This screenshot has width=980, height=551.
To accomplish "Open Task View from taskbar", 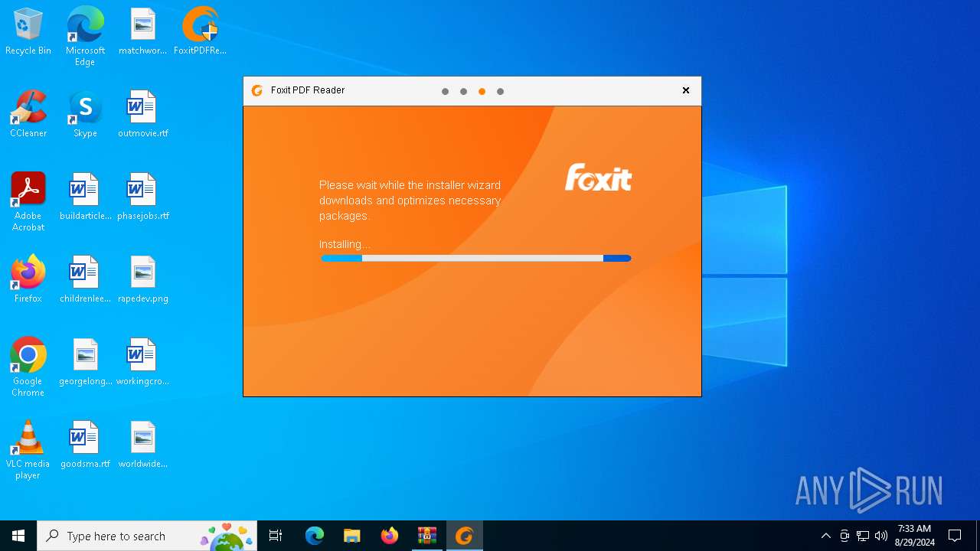I will click(x=276, y=536).
